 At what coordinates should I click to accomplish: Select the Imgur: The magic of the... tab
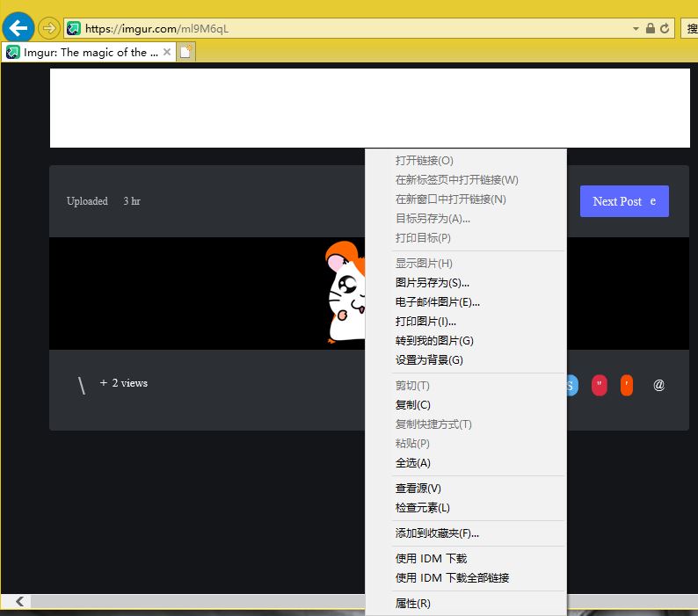[x=89, y=52]
